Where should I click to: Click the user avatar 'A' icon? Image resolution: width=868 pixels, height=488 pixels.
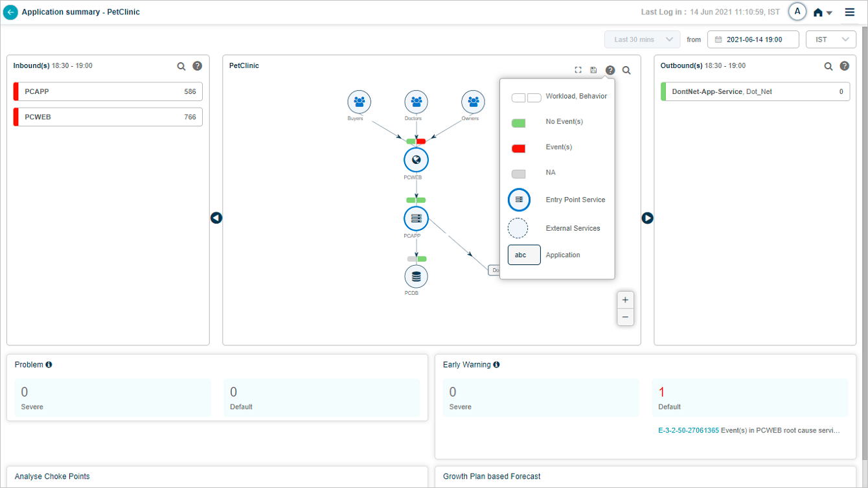coord(797,12)
